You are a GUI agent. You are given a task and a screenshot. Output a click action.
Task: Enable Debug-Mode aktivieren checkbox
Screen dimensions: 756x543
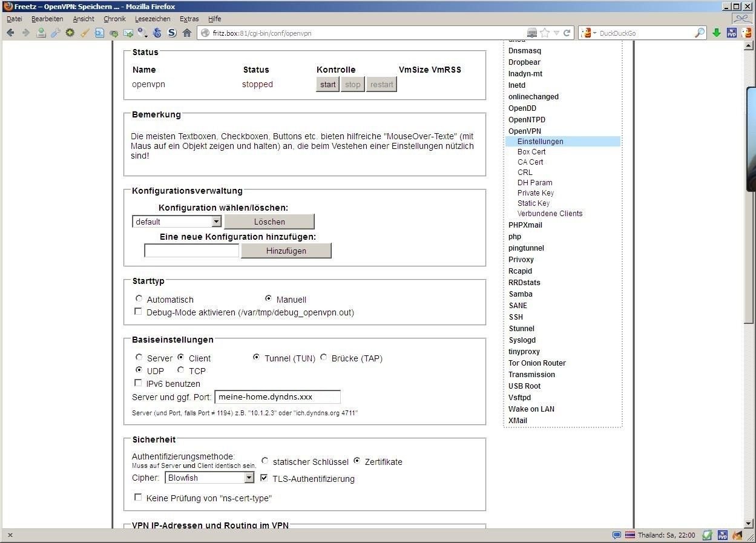(138, 312)
